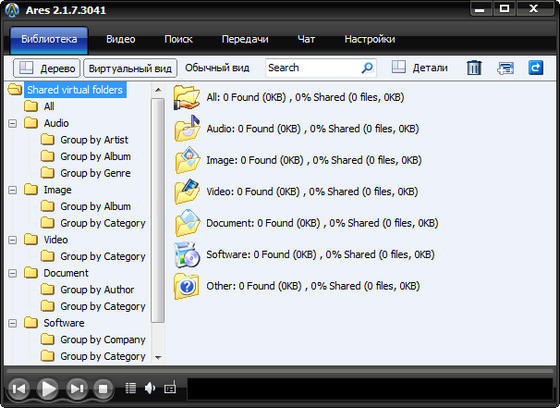Toggle the Виртуальный вид view button
560x408 pixels.
point(130,68)
